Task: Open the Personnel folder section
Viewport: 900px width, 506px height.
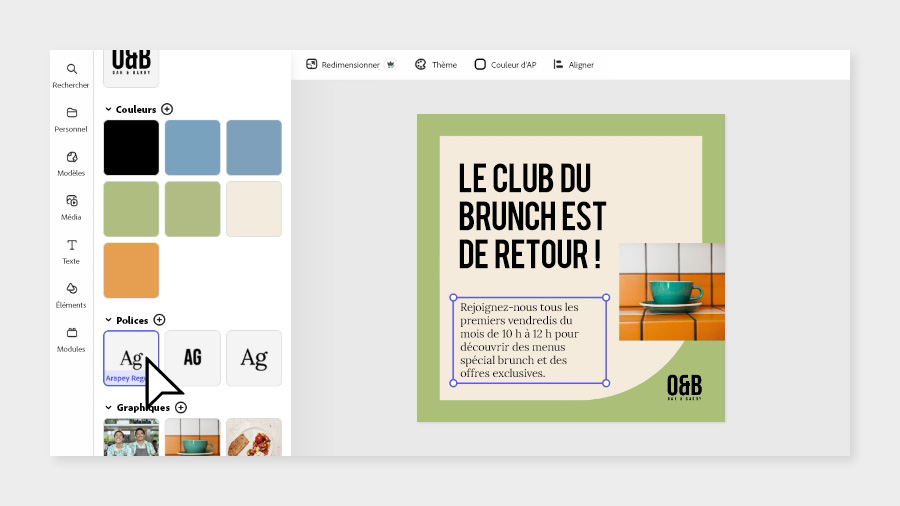Action: 71,119
